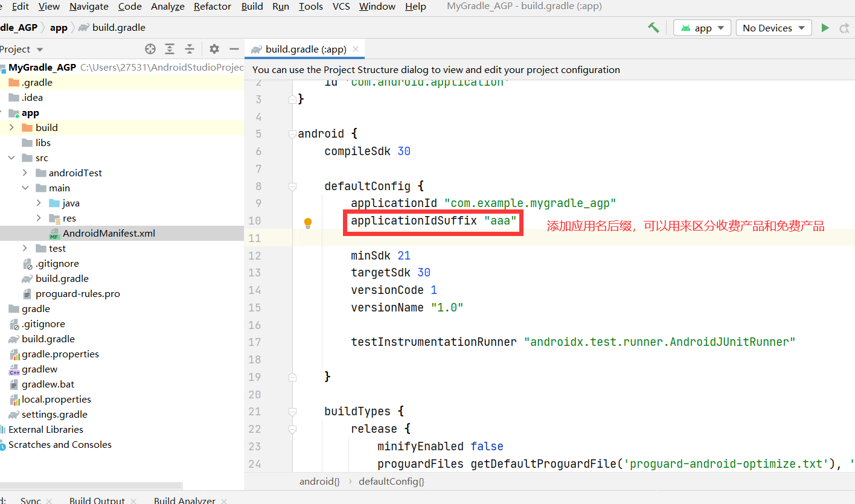Select settings.gradle file
The height and width of the screenshot is (504, 855).
[x=54, y=414]
